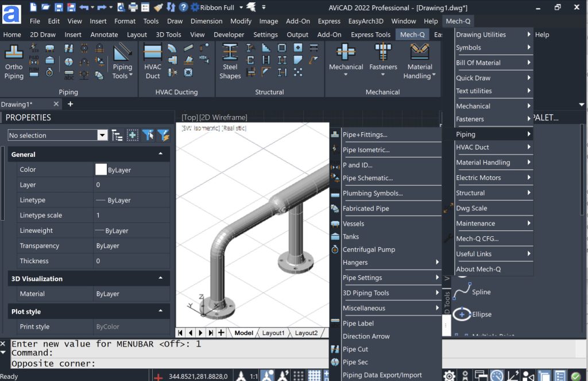Image resolution: width=588 pixels, height=381 pixels.
Task: Click the white Color swatch in General
Action: [x=101, y=170]
